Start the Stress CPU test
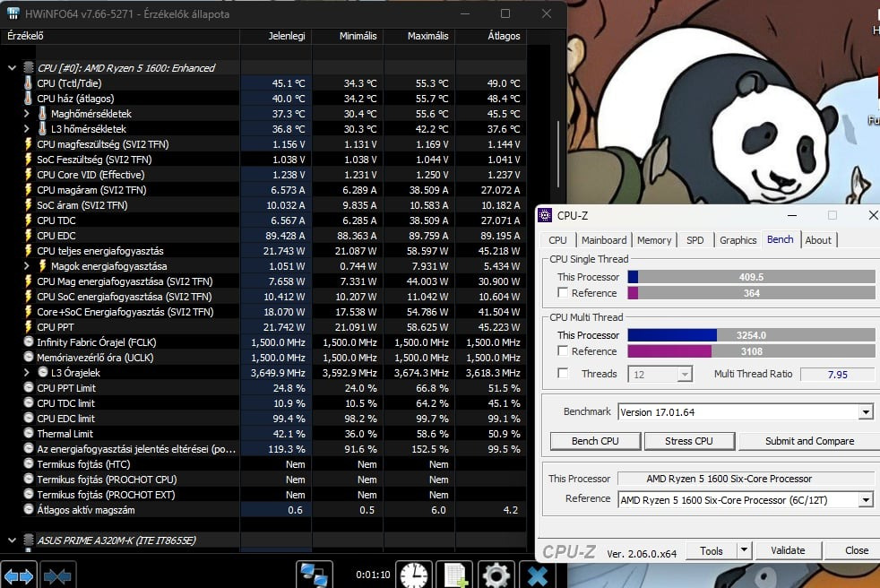880x588 pixels. (x=688, y=441)
